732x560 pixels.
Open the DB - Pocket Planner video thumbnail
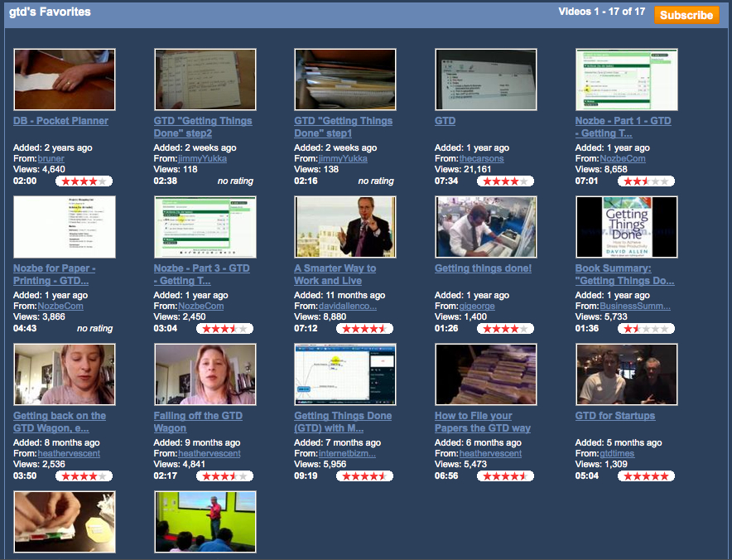pos(65,80)
